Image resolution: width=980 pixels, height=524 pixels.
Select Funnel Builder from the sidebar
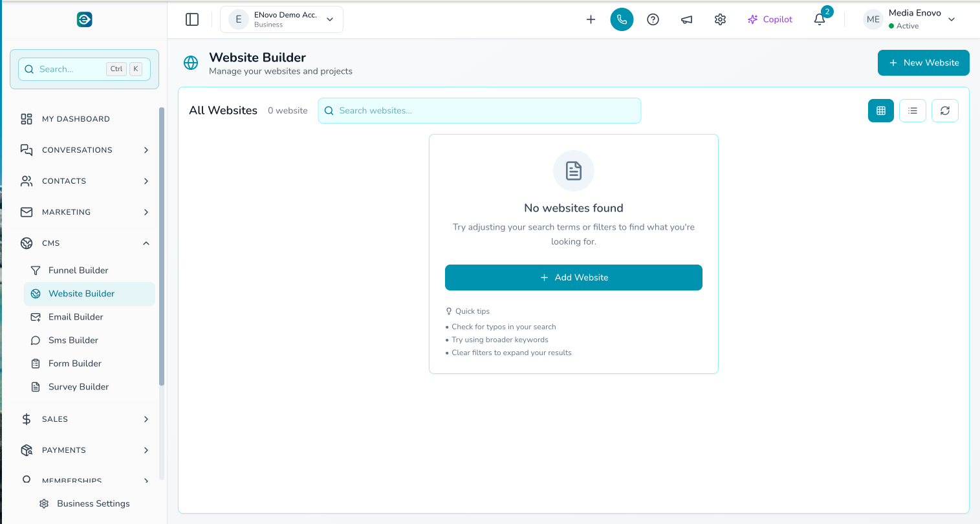point(78,270)
